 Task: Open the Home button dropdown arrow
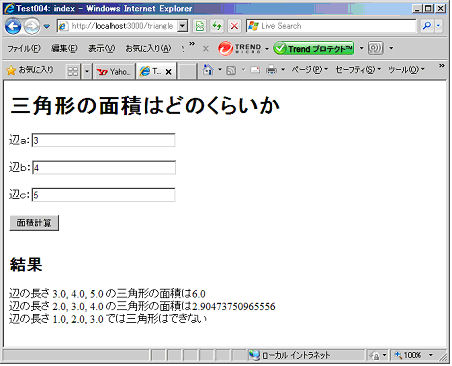[x=220, y=70]
